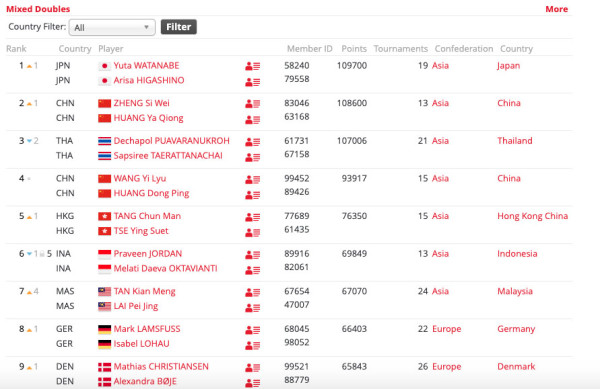Click Denmark flag beside Mathias CHRISTIANSEN

(x=104, y=367)
